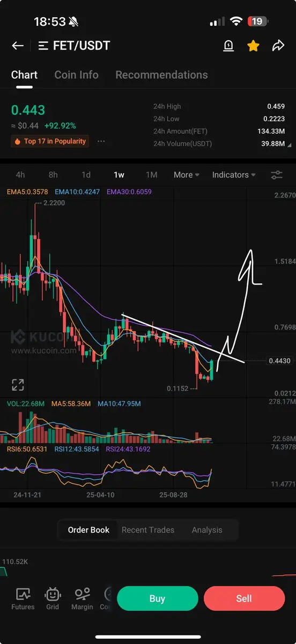Tap the share arrow icon
The image size is (296, 644).
[x=278, y=46]
